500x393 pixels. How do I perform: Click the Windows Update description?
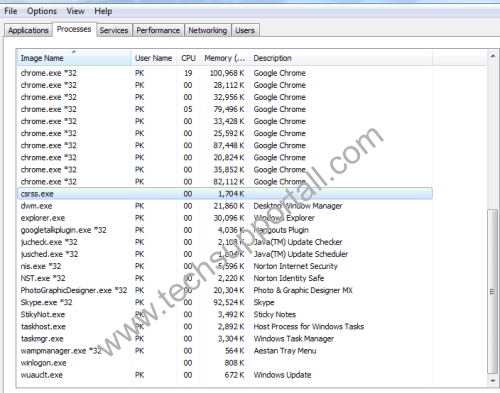click(283, 375)
